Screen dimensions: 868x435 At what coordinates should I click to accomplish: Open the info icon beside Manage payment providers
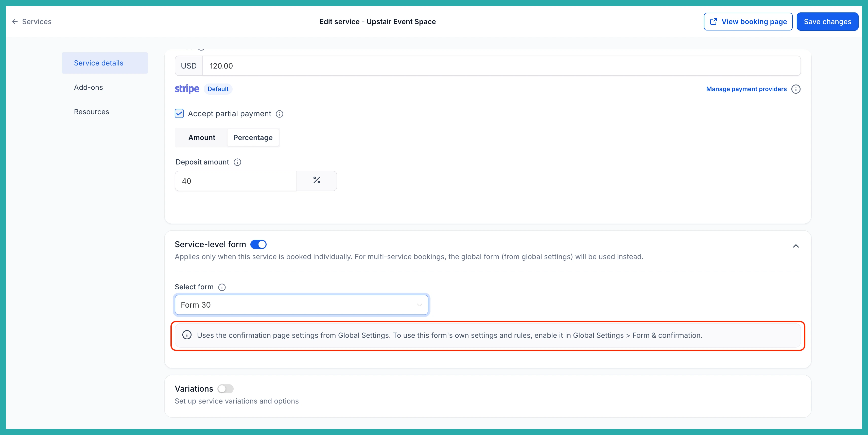pos(796,89)
